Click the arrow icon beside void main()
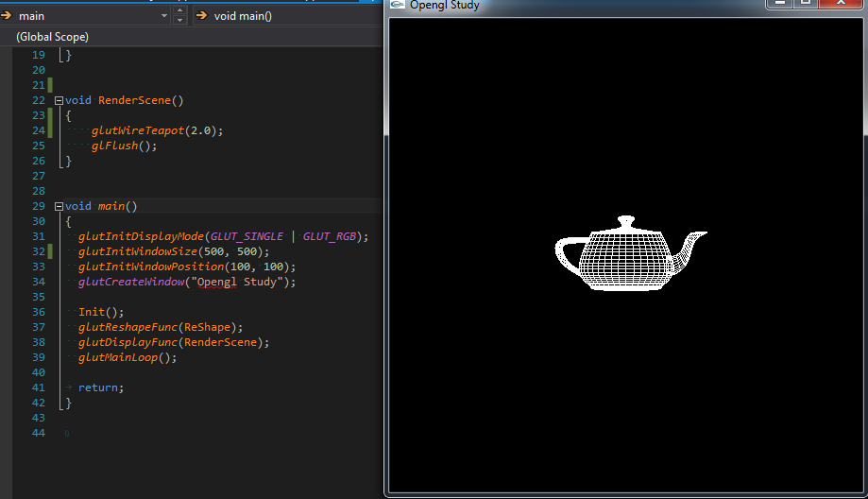Viewport: 868px width, 499px height. [x=201, y=15]
